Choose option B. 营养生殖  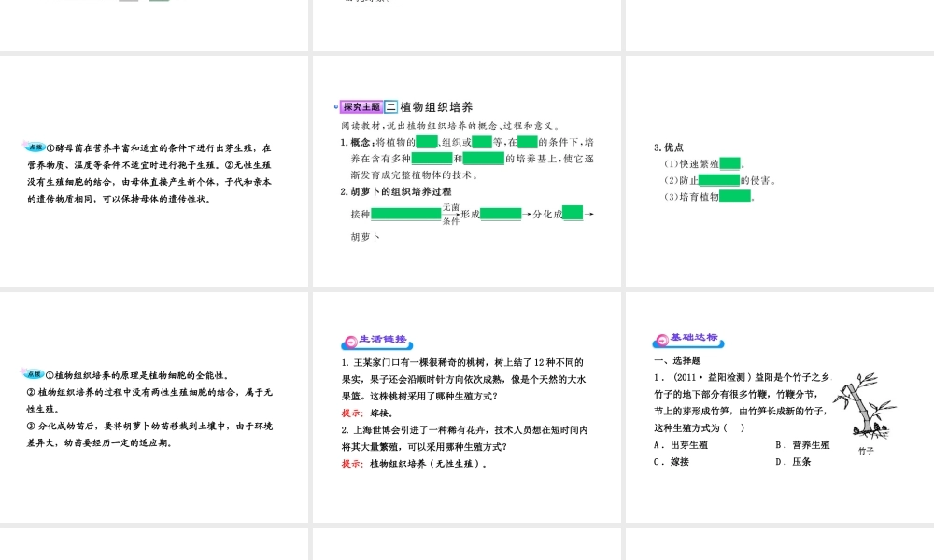[x=802, y=444]
